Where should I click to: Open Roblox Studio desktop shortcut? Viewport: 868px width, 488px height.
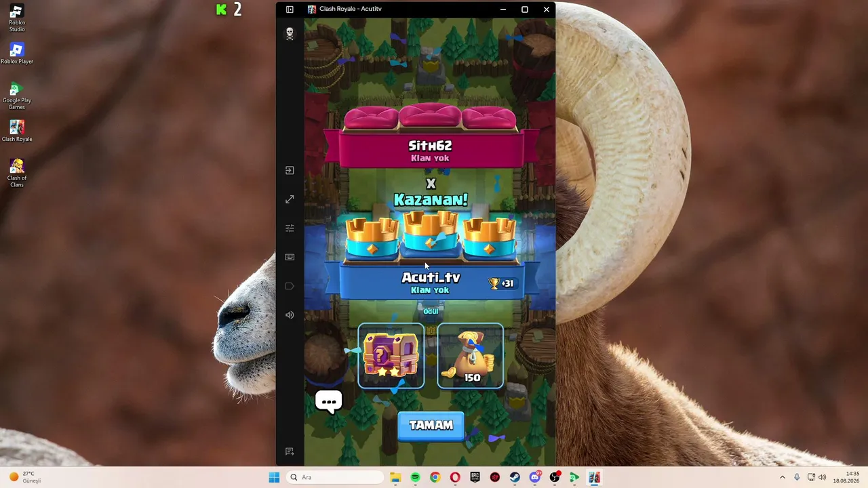tap(17, 18)
